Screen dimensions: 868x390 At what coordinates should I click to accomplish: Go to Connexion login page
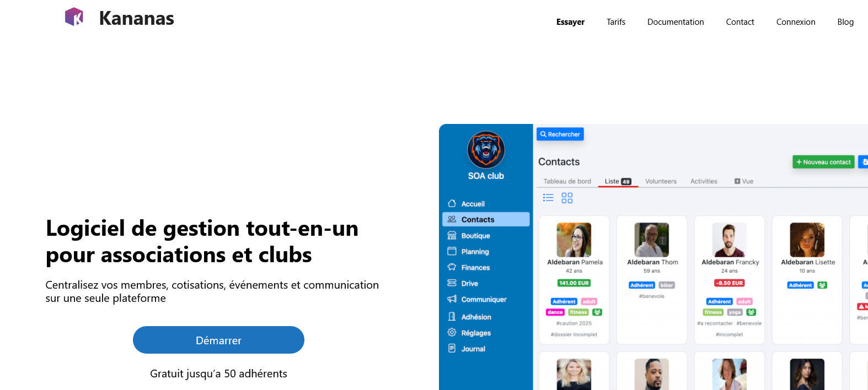pos(796,22)
